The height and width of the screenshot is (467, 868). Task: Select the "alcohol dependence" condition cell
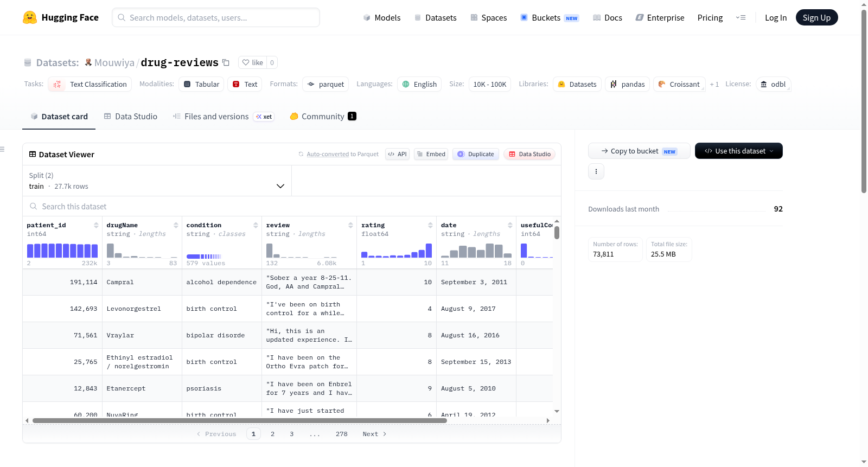(222, 282)
